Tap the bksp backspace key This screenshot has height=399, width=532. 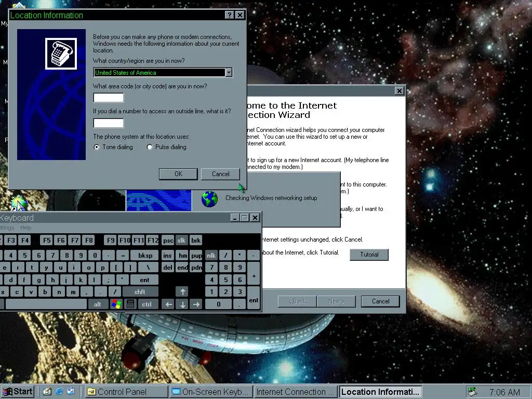[145, 256]
